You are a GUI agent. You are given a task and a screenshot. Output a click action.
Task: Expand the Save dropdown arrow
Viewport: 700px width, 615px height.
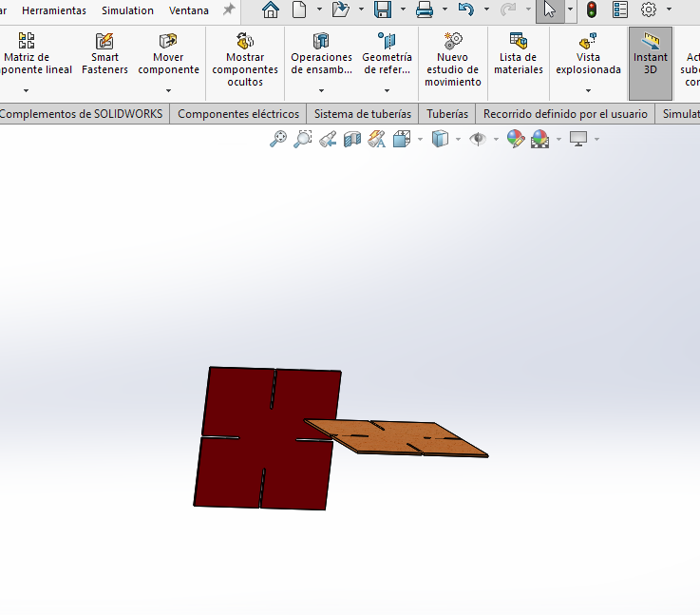403,10
